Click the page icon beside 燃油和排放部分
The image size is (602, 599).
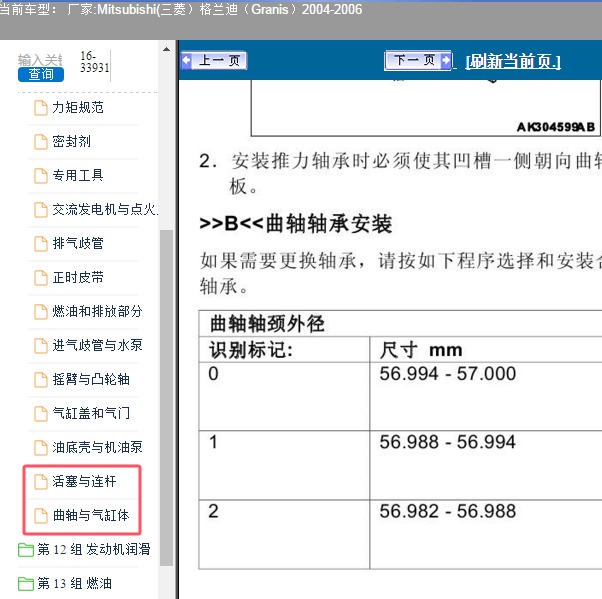41,311
